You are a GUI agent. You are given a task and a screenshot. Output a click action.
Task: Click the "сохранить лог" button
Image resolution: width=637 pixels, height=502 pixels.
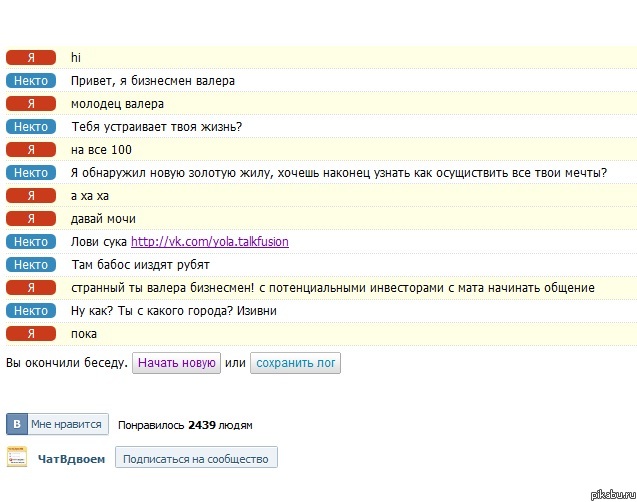click(x=295, y=363)
